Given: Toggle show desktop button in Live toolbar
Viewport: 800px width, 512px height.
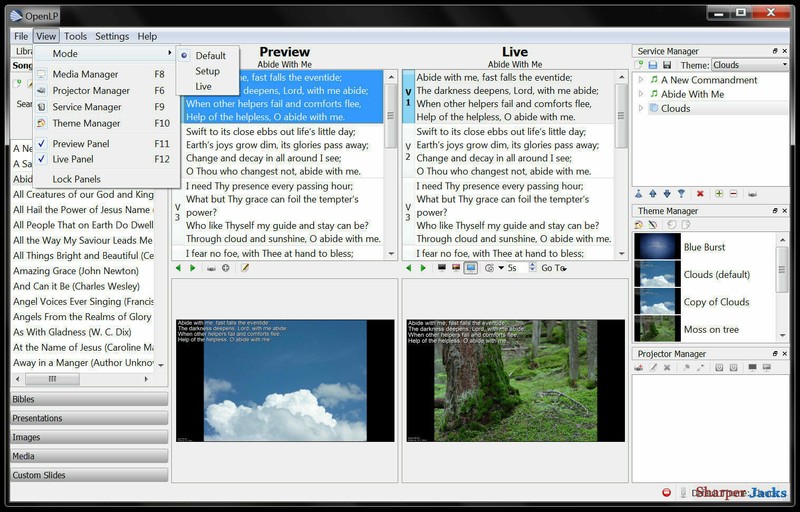Looking at the screenshot, I should 470,268.
